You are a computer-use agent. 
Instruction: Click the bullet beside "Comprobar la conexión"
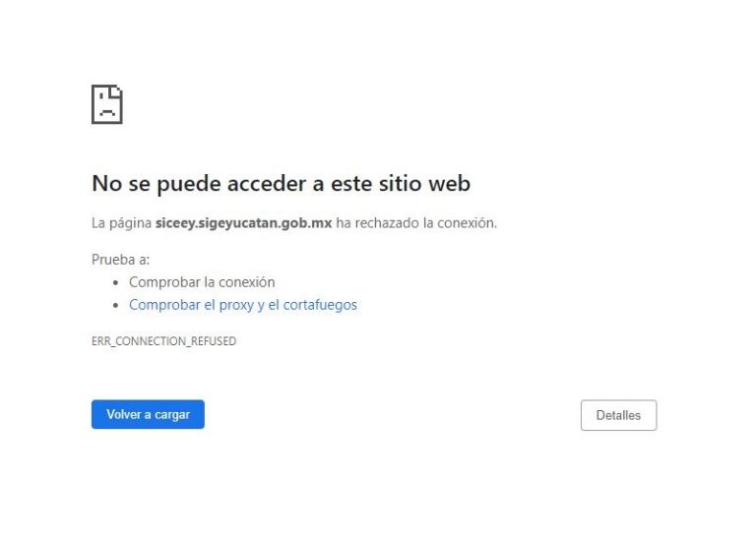click(117, 283)
